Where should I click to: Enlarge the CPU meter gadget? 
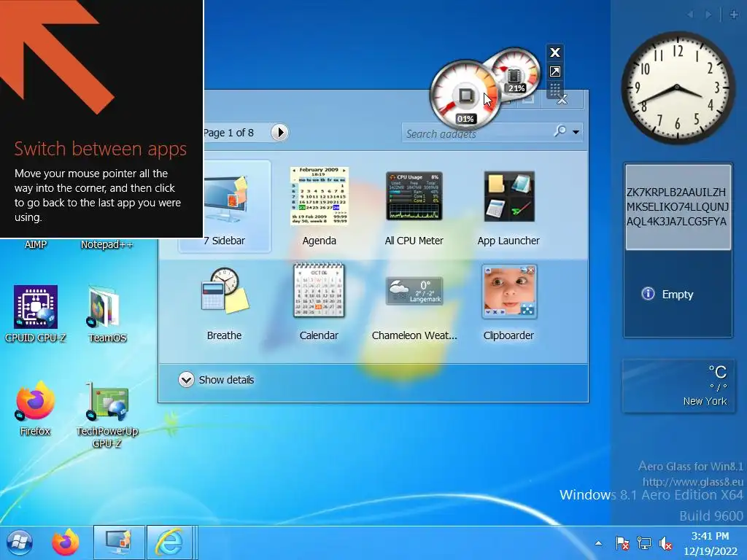(555, 72)
